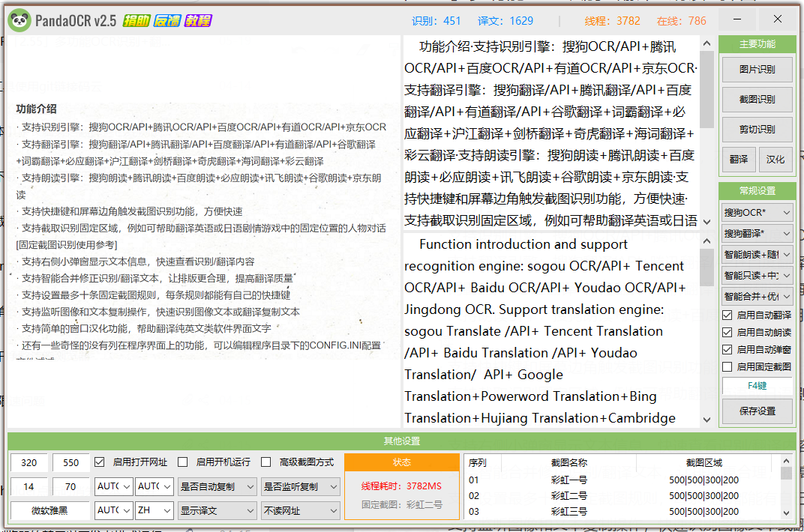Open the 显示译文 dropdown
The height and width of the screenshot is (532, 804).
point(217,510)
